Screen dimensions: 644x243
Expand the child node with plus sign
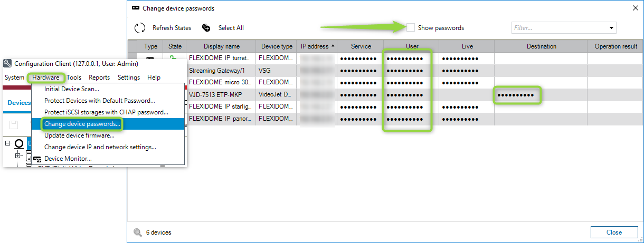pyautogui.click(x=18, y=155)
